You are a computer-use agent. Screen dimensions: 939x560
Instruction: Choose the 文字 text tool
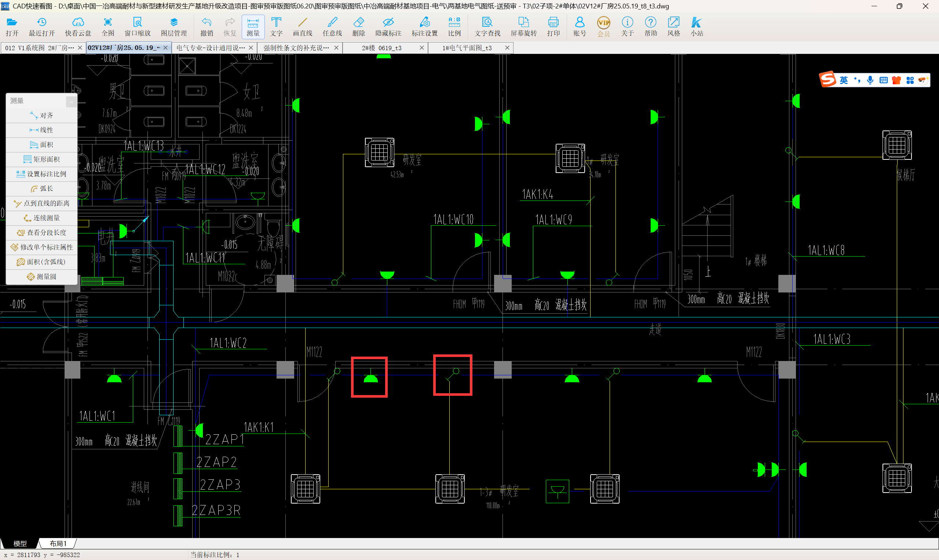point(276,27)
